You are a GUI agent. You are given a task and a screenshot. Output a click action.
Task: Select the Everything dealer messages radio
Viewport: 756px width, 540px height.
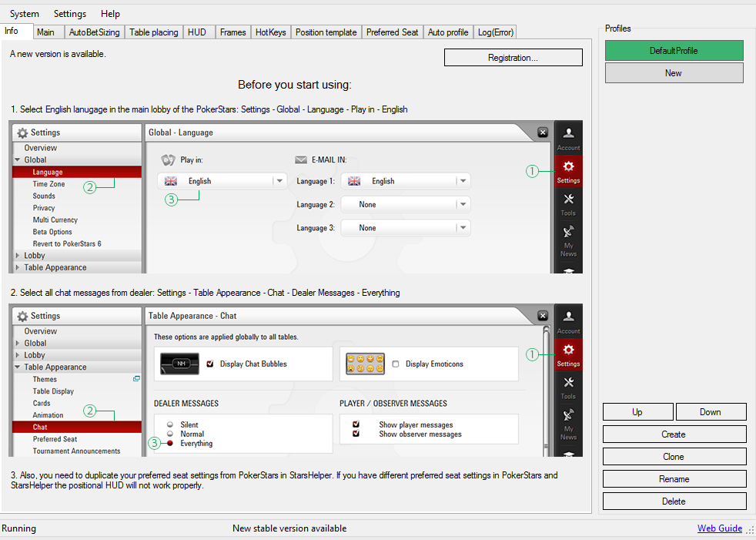169,443
